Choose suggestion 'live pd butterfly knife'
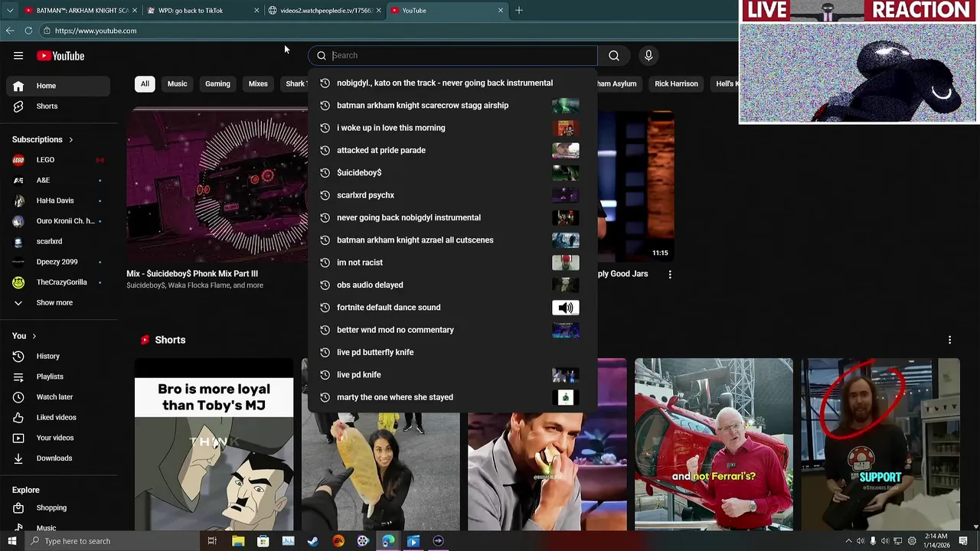 click(x=452, y=352)
